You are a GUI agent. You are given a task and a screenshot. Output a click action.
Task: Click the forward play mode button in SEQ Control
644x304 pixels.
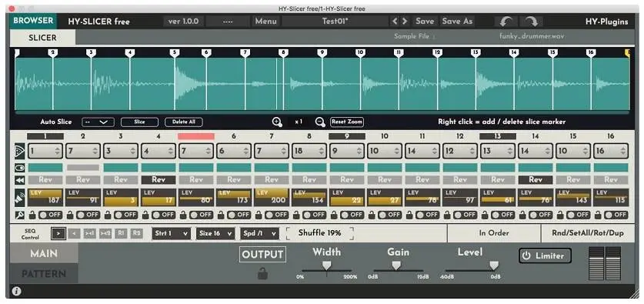coord(58,233)
